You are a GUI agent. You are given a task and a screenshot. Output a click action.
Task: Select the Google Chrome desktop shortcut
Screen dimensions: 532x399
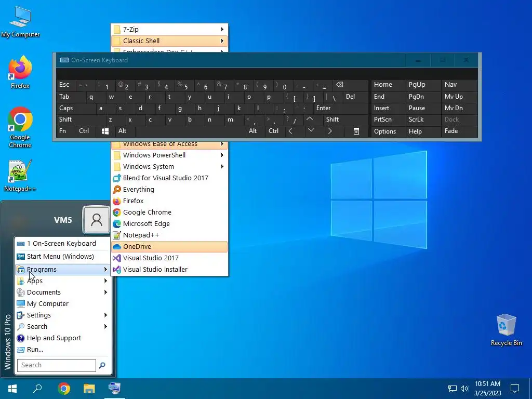pos(20,128)
